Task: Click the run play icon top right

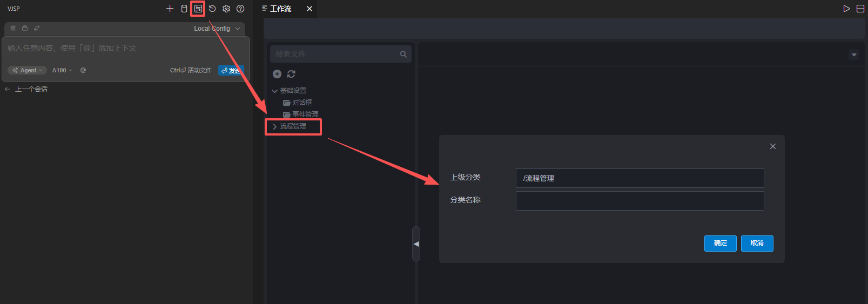Action: tap(846, 9)
